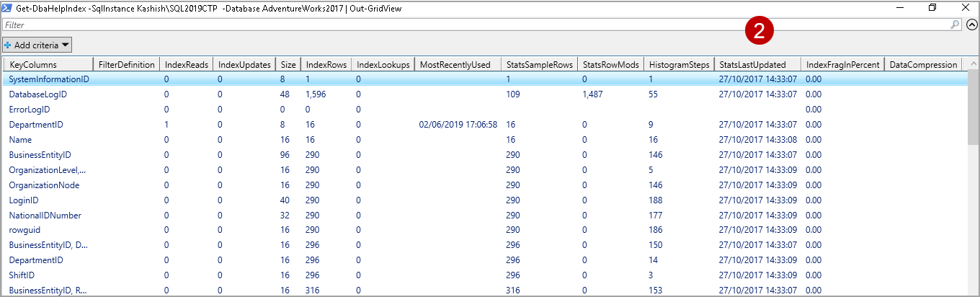
Task: Collapse the filter panel with chevron button
Action: click(x=971, y=25)
